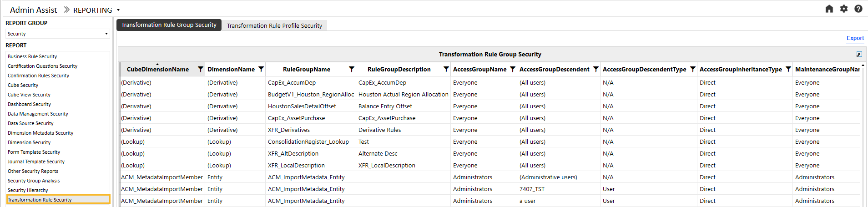868x207 pixels.
Task: Open the Report Group Security dropdown
Action: coord(58,34)
